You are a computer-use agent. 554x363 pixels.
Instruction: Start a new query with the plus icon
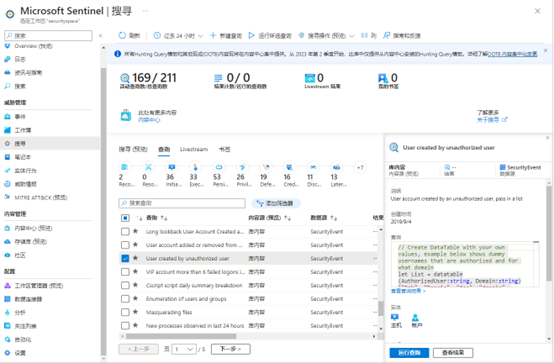213,35
